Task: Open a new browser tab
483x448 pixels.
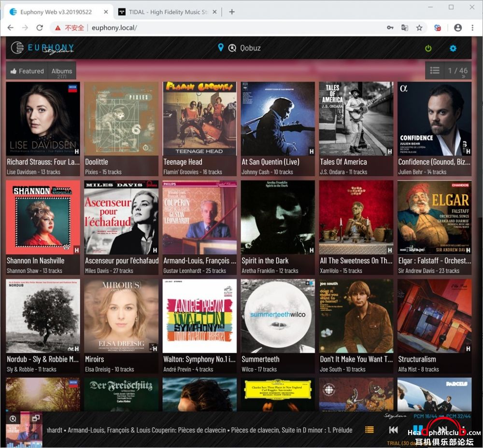Action: coord(232,12)
